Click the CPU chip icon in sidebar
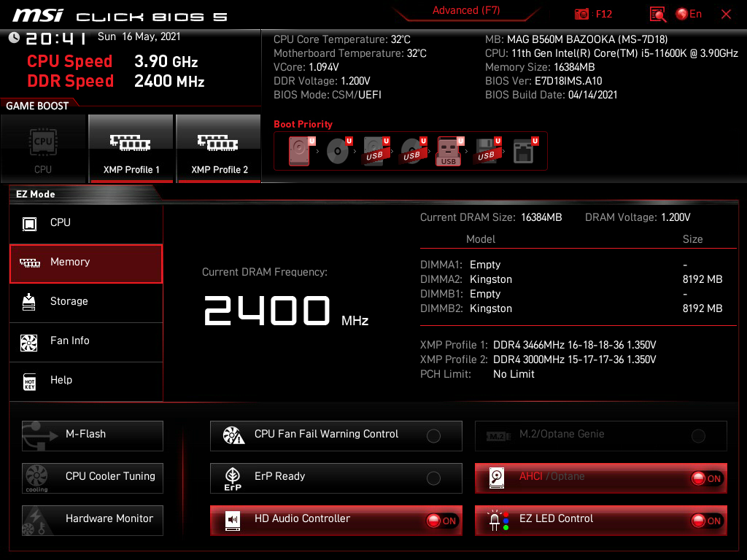Screen dimensions: 747x560 point(29,224)
